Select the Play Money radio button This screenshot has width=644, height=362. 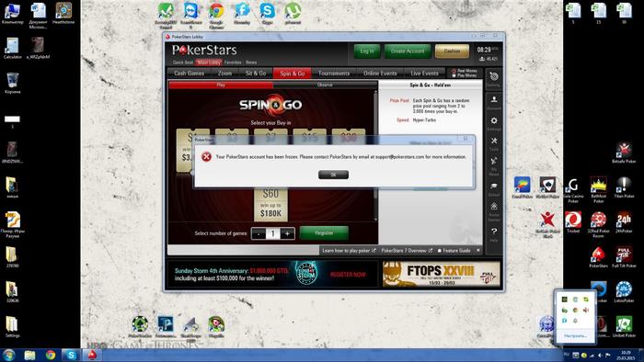[454, 75]
